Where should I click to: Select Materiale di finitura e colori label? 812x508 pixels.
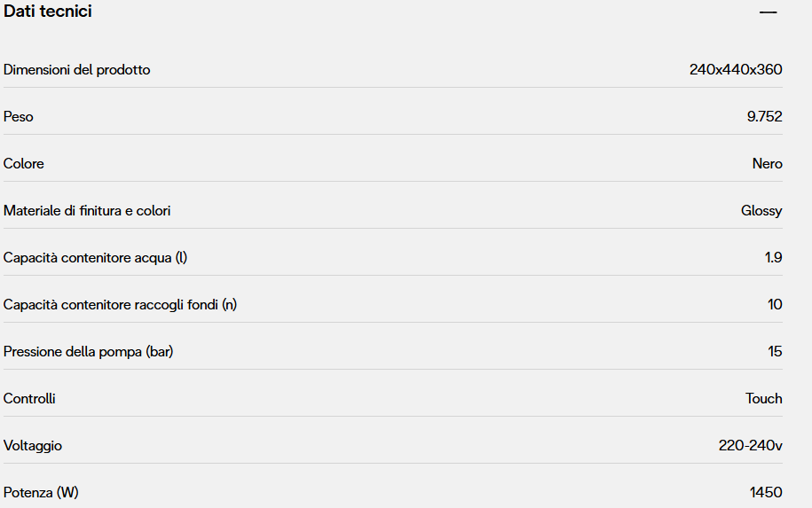point(87,210)
